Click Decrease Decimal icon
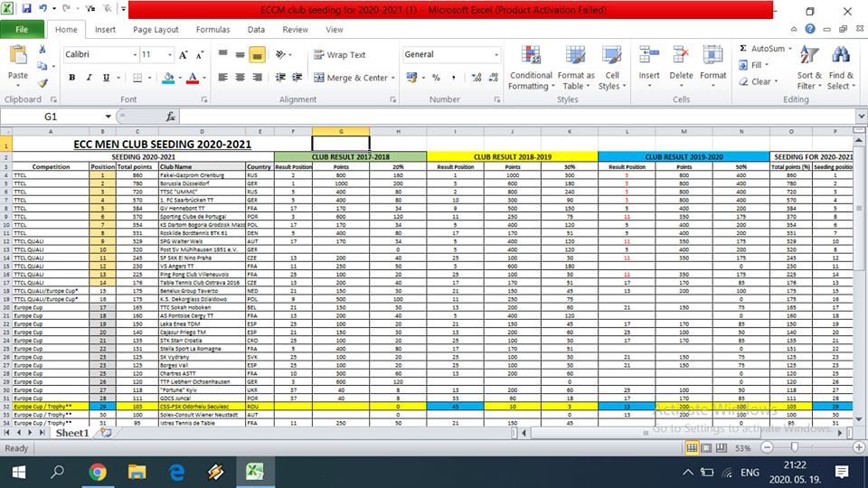 (494, 78)
